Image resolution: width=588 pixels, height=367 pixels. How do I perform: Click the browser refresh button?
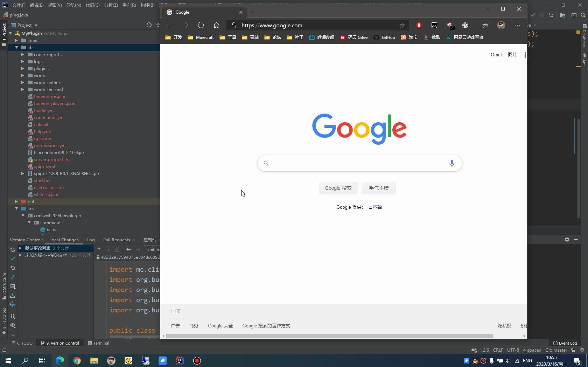coord(201,25)
